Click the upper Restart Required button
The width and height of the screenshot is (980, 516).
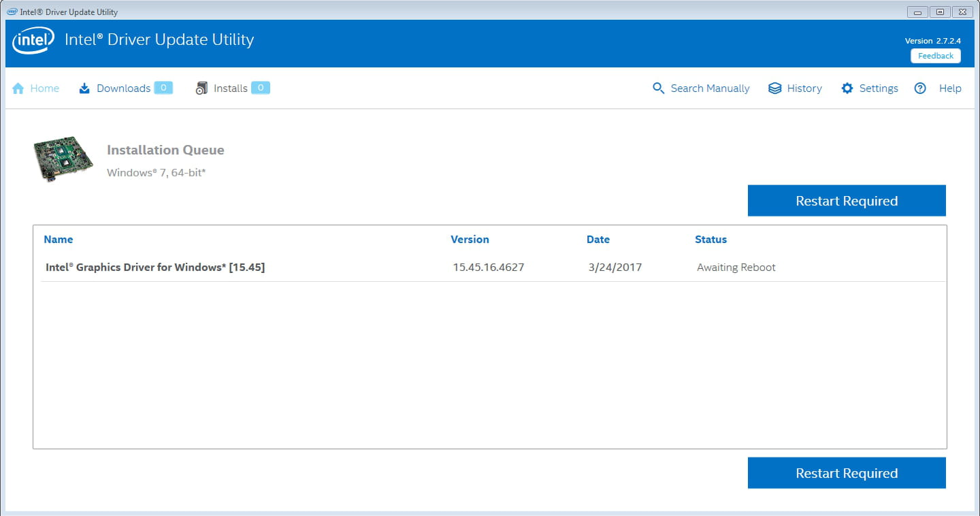[847, 201]
